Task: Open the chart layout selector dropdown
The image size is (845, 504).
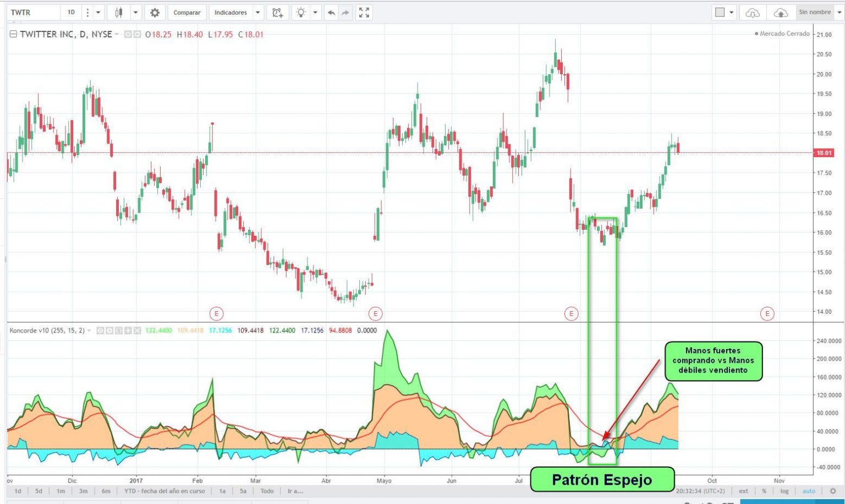Action: 732,13
